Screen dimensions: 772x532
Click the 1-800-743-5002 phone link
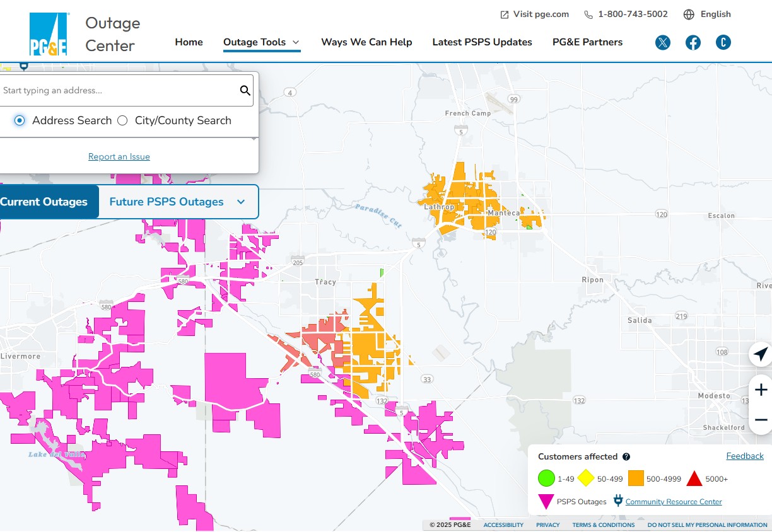coord(626,14)
